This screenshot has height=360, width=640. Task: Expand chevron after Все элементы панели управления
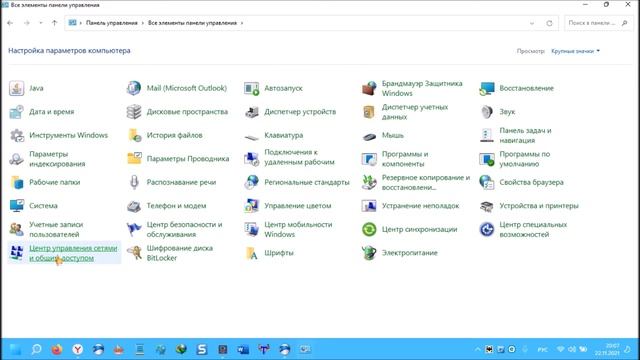tap(242, 23)
